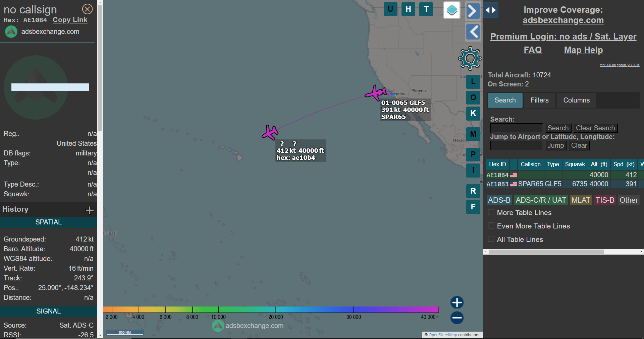This screenshot has height=339, width=644.
Task: Click the M map button
Action: [473, 134]
